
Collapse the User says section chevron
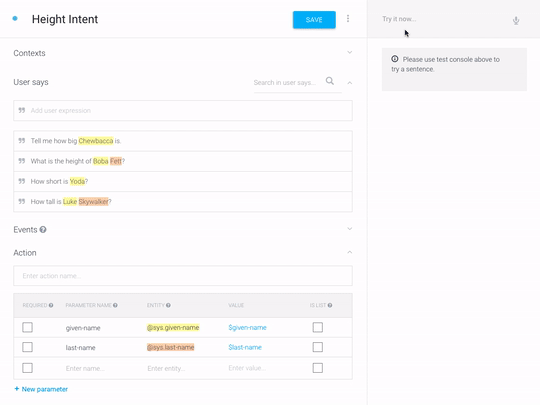click(x=350, y=83)
